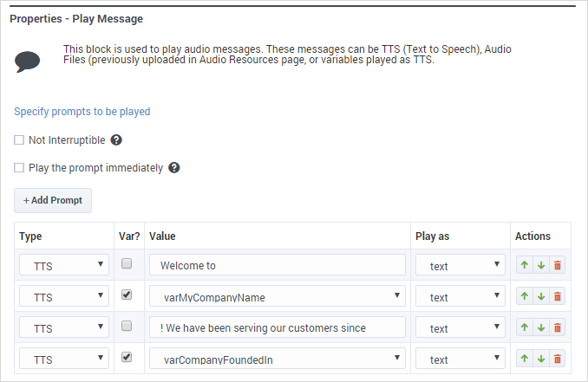The height and width of the screenshot is (382, 588).
Task: Toggle Var checkbox for 'Welcome to' row
Action: [x=127, y=263]
